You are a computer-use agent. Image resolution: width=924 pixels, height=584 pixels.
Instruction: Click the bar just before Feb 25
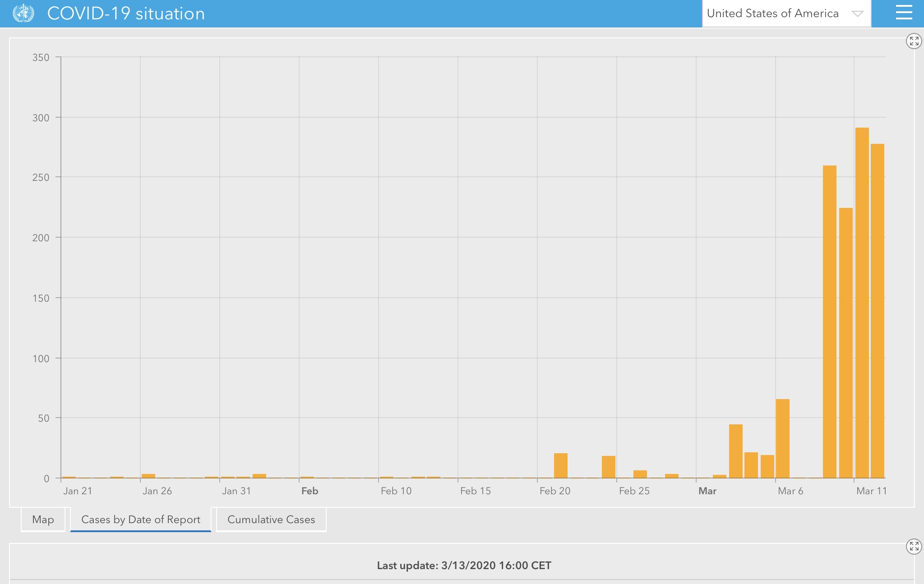pos(608,467)
